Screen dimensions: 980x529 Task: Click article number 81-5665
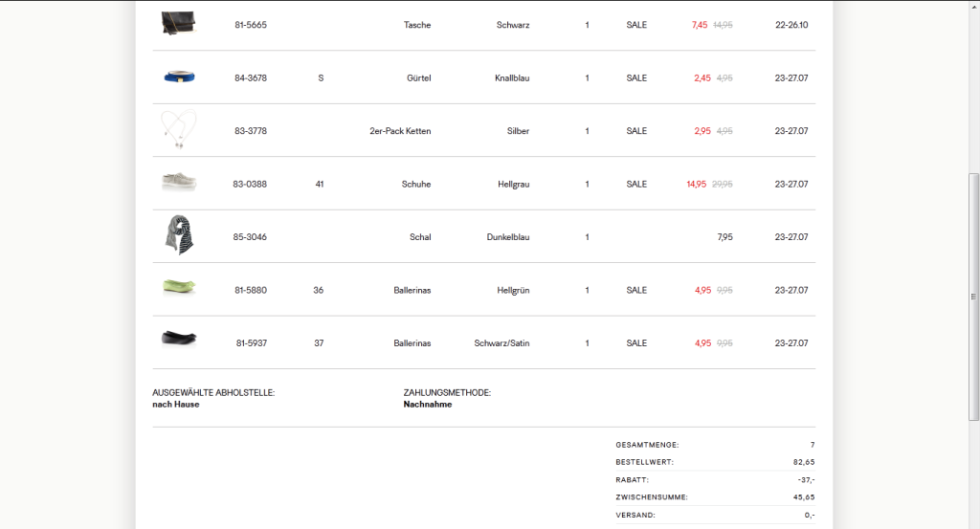click(x=251, y=25)
